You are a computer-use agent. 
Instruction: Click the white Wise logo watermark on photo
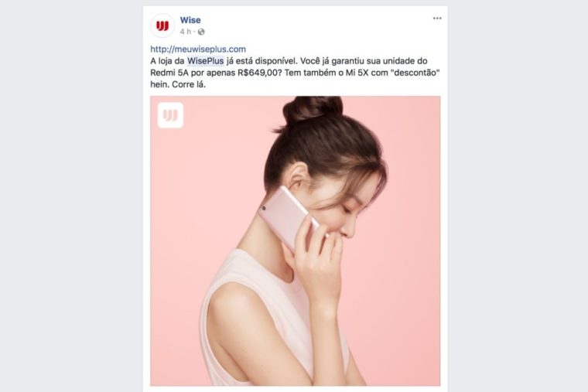click(171, 115)
